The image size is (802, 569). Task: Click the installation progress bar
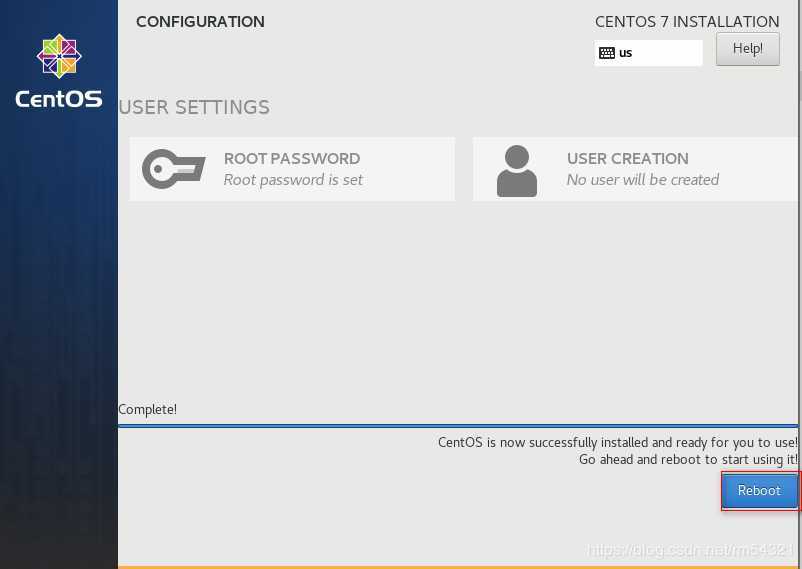458,425
